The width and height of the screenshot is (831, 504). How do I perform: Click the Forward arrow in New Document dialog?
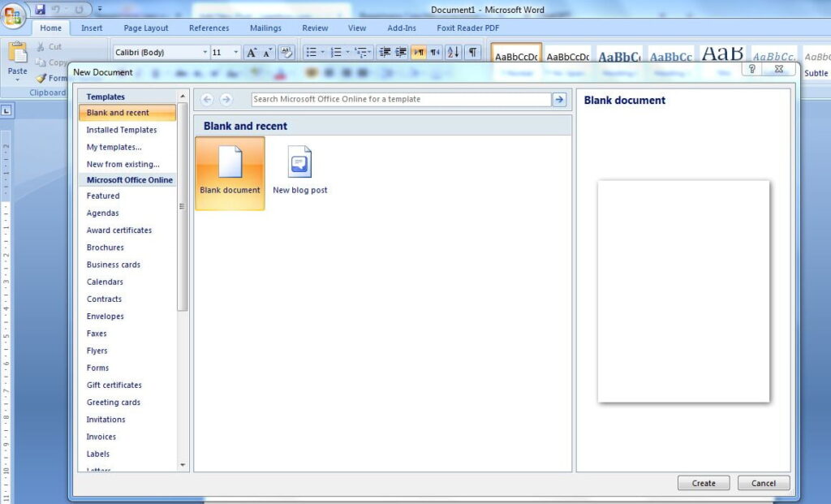point(226,99)
